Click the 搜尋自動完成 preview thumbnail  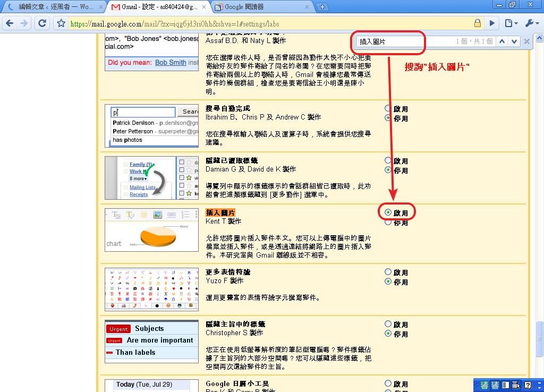[x=151, y=126]
